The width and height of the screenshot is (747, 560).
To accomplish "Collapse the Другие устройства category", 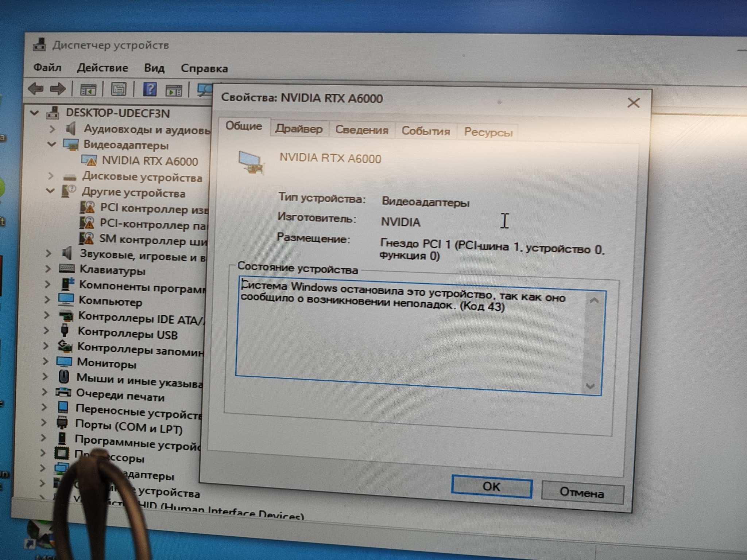I will [x=50, y=190].
